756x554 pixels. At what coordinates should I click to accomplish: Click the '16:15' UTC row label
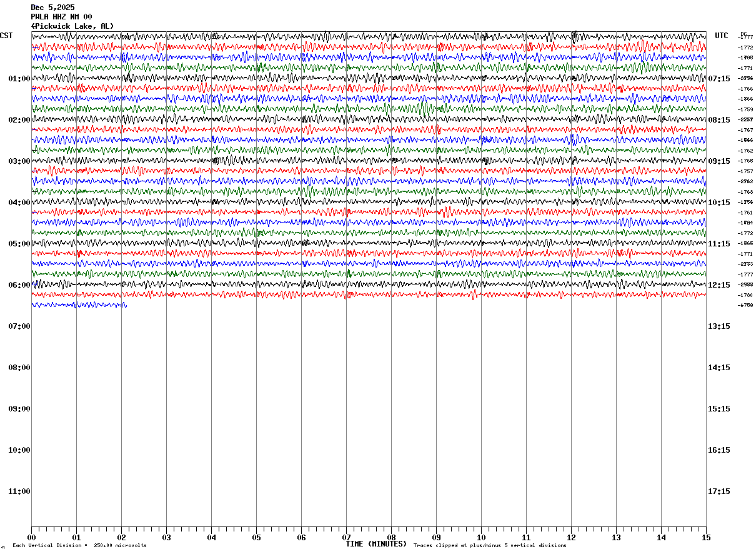(719, 450)
